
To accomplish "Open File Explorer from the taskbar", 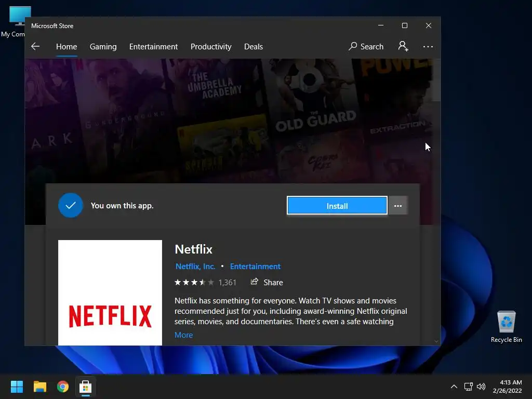I will point(39,387).
